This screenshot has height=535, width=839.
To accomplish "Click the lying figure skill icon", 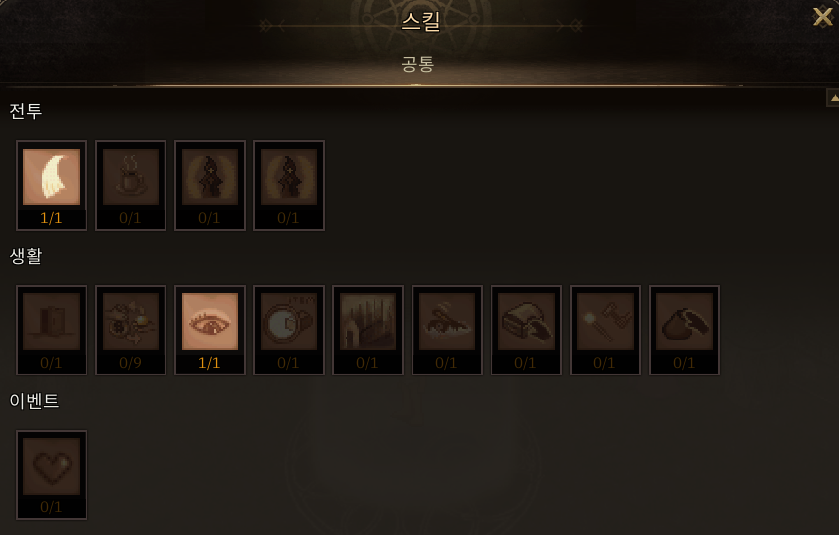I will (x=447, y=330).
